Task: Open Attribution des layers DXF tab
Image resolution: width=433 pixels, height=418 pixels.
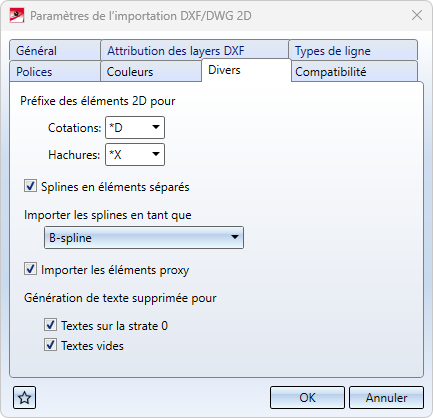Action: [x=195, y=50]
